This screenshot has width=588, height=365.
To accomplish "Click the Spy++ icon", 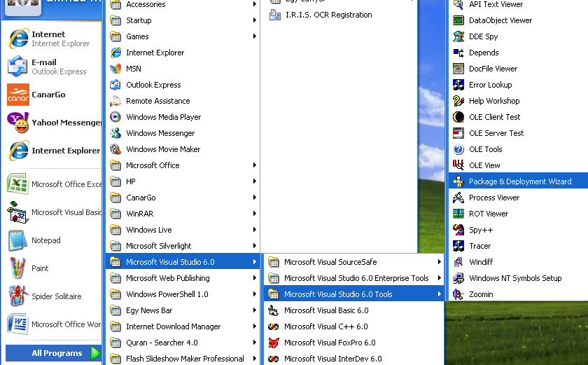I will 458,230.
